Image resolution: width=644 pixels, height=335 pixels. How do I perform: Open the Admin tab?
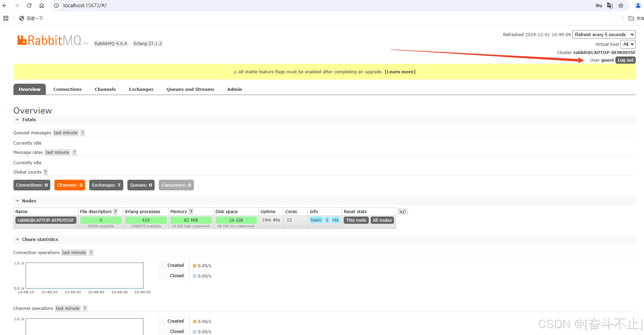(x=235, y=89)
